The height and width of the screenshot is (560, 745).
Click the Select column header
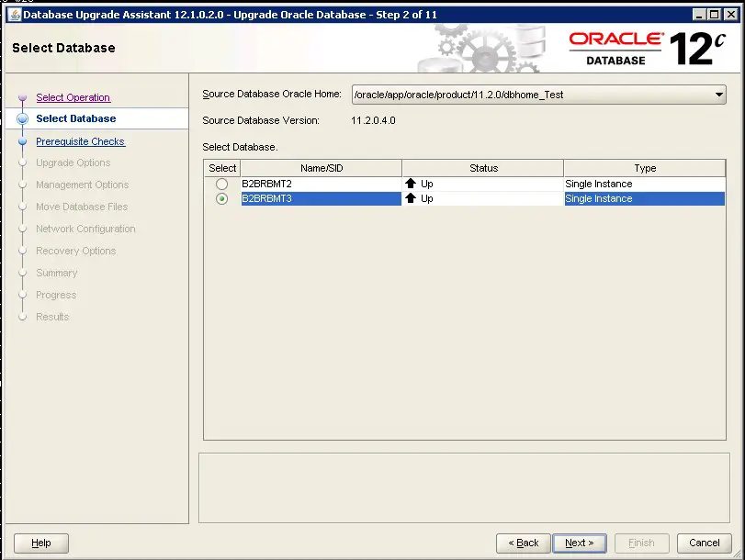pyautogui.click(x=222, y=168)
